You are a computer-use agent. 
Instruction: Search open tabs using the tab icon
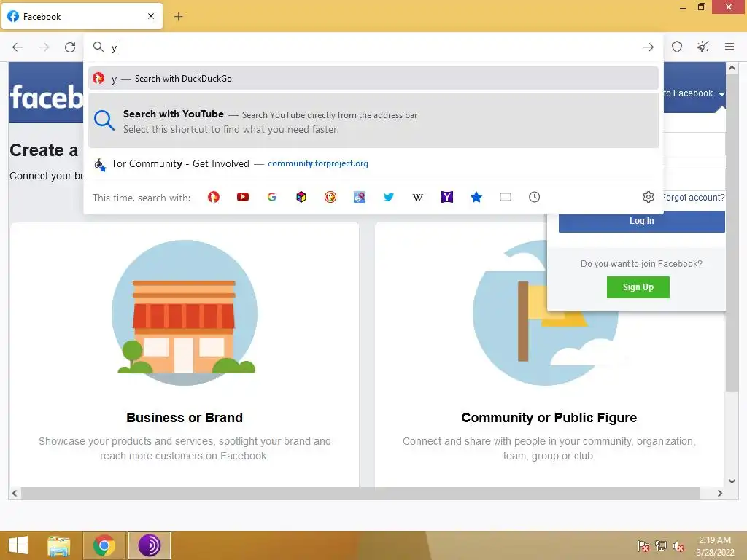(x=506, y=197)
